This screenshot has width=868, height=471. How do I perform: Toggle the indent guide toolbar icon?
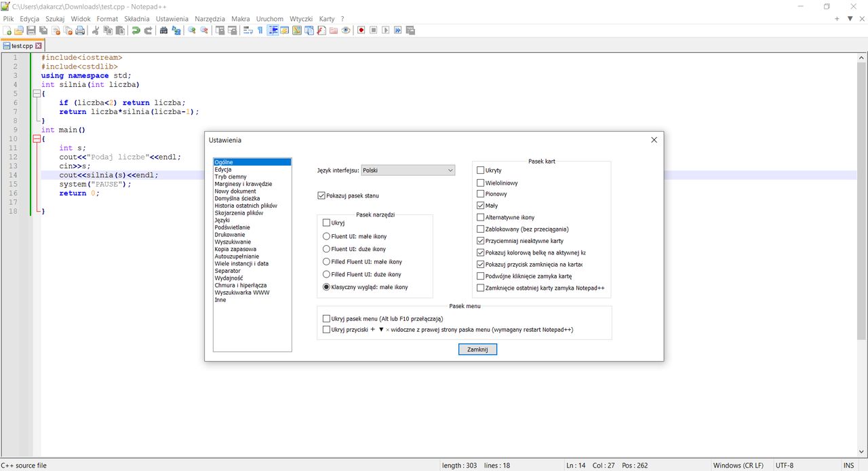click(x=273, y=30)
